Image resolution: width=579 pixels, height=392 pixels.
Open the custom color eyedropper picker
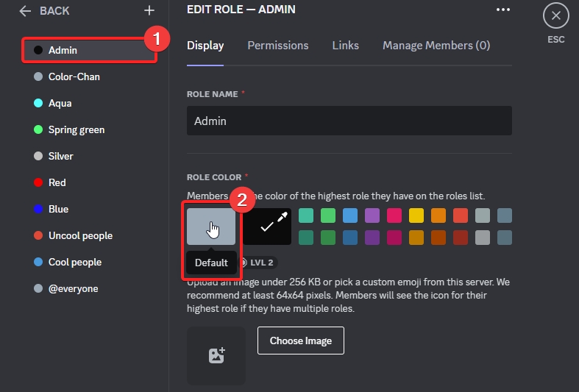(x=268, y=227)
